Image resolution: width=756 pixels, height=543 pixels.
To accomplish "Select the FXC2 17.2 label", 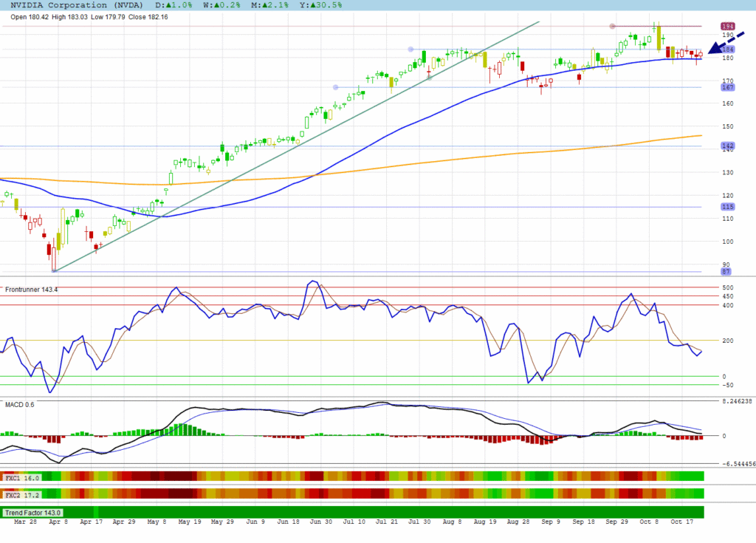I will click(22, 494).
